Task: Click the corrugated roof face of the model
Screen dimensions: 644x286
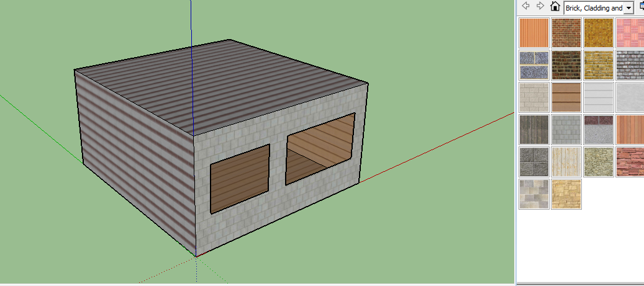Action: 222,88
